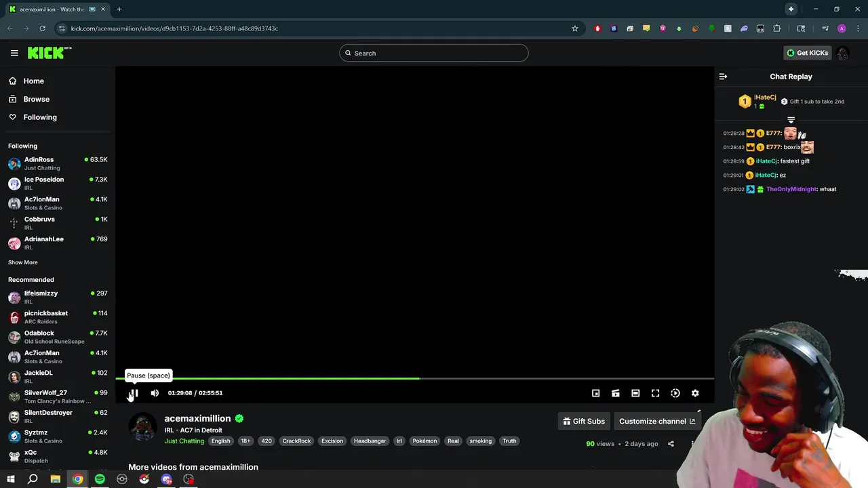This screenshot has width=868, height=488.
Task: Click the Gift Subs button
Action: pyautogui.click(x=584, y=421)
